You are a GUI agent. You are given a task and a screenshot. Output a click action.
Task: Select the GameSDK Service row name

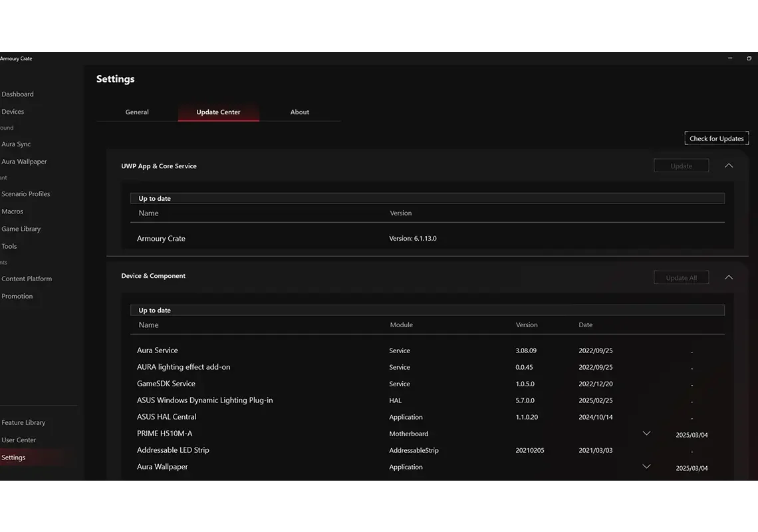(166, 384)
